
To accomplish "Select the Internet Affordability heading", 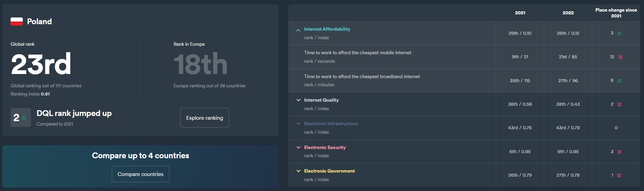I will 327,29.
